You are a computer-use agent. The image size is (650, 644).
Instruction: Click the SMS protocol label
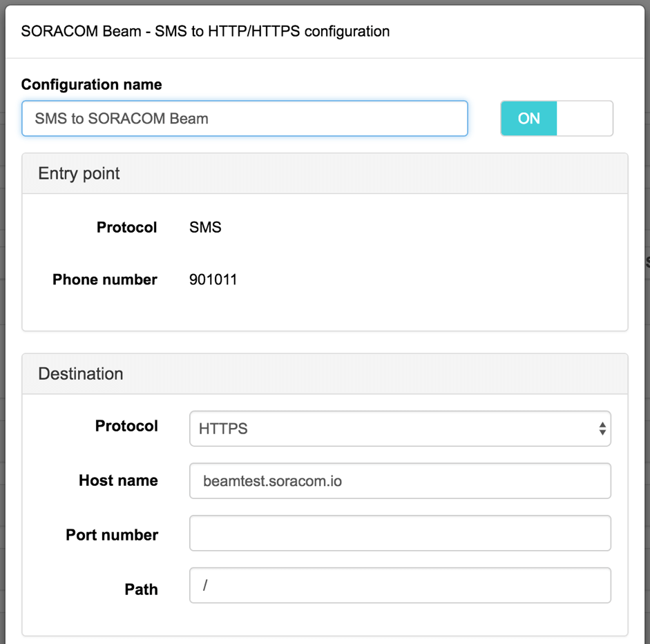point(204,227)
